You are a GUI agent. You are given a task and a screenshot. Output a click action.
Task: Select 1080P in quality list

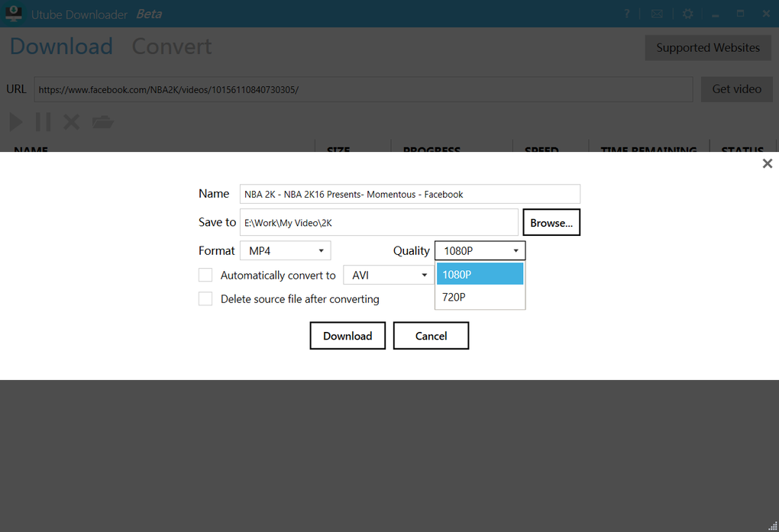tap(480, 274)
